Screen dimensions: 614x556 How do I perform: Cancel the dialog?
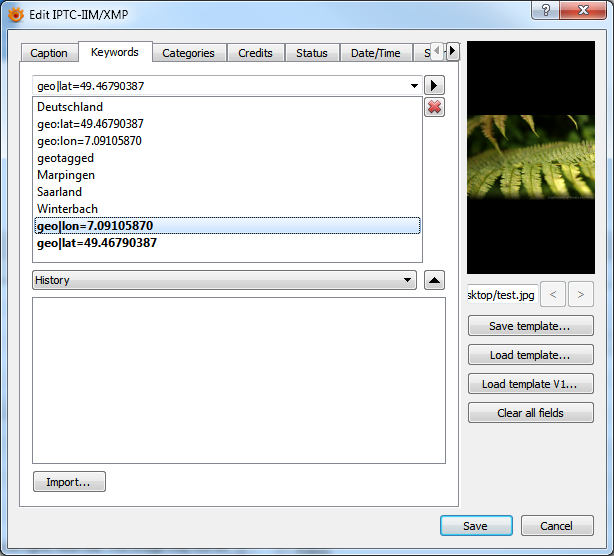click(557, 525)
